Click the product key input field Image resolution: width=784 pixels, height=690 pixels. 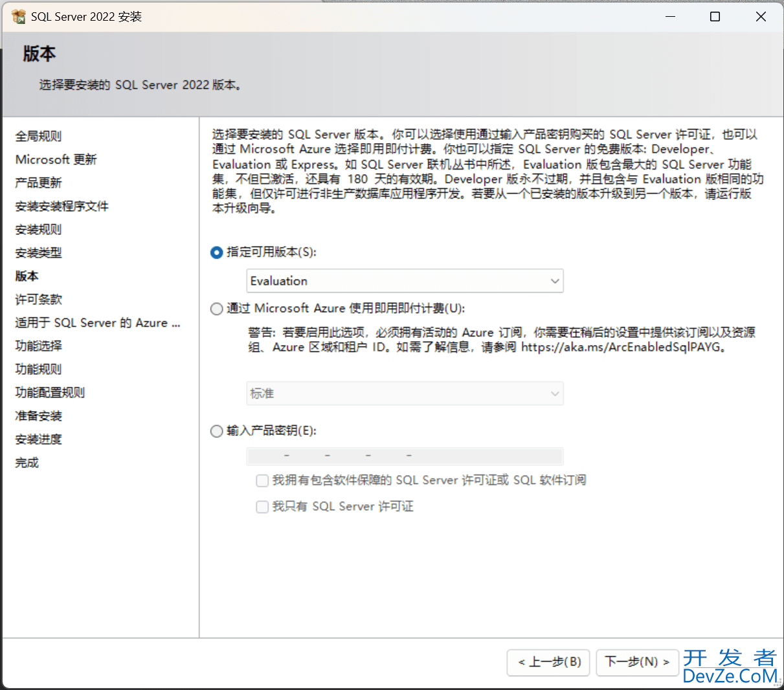click(x=405, y=456)
